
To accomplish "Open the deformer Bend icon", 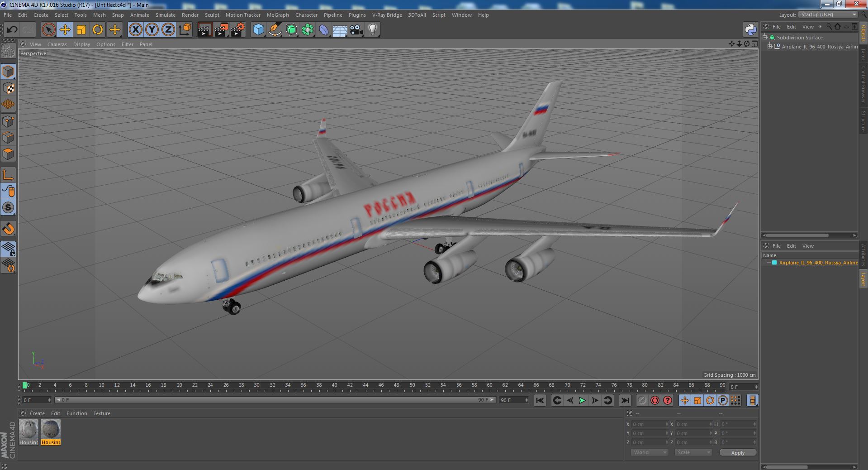I will pyautogui.click(x=324, y=30).
